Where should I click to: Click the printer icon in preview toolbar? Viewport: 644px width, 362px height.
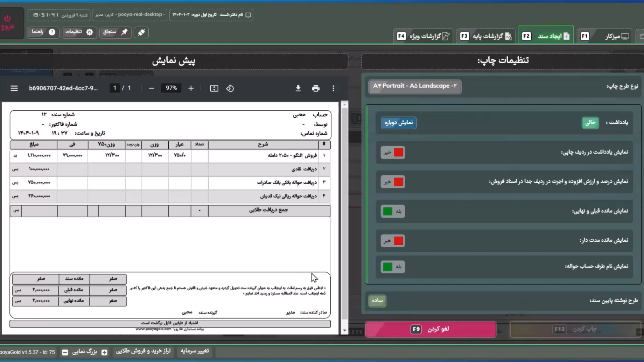(316, 88)
